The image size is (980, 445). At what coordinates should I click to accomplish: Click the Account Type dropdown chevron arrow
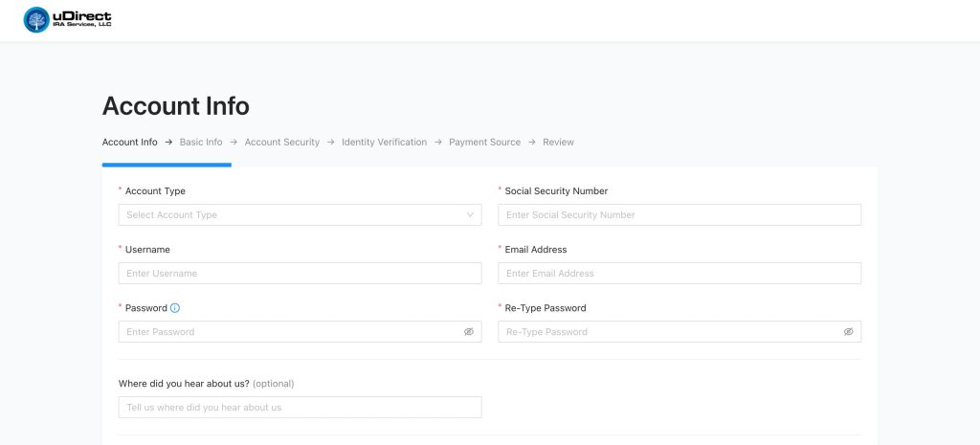click(x=470, y=215)
